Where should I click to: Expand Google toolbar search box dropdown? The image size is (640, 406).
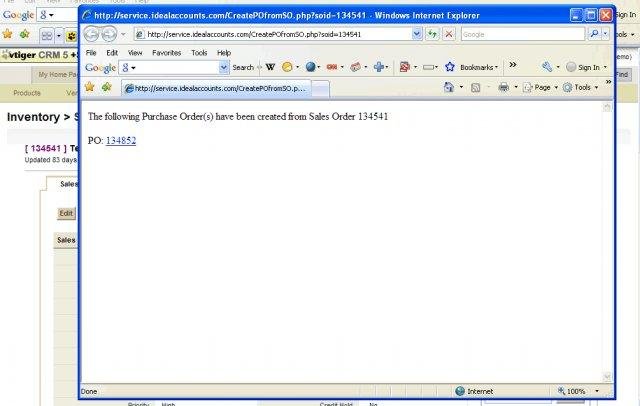tap(224, 67)
